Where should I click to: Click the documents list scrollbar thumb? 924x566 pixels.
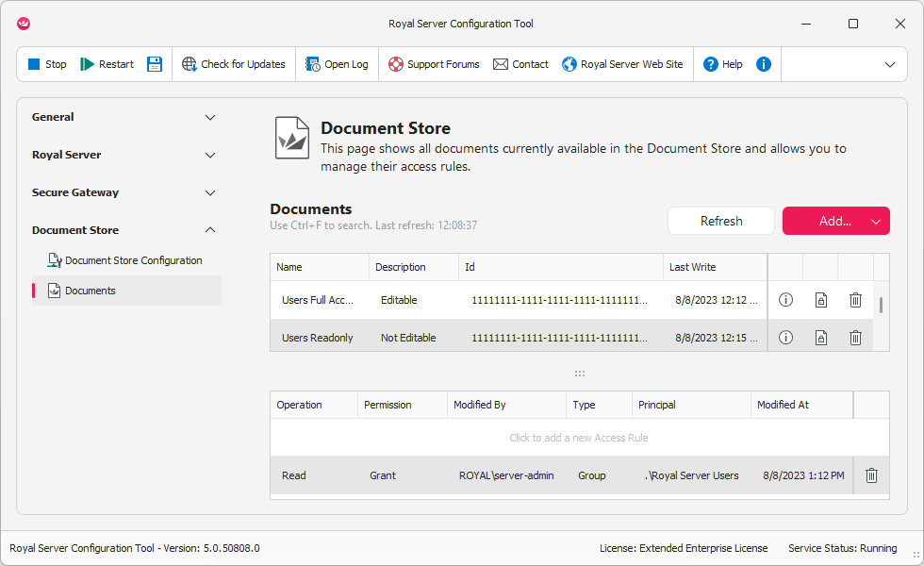881,305
